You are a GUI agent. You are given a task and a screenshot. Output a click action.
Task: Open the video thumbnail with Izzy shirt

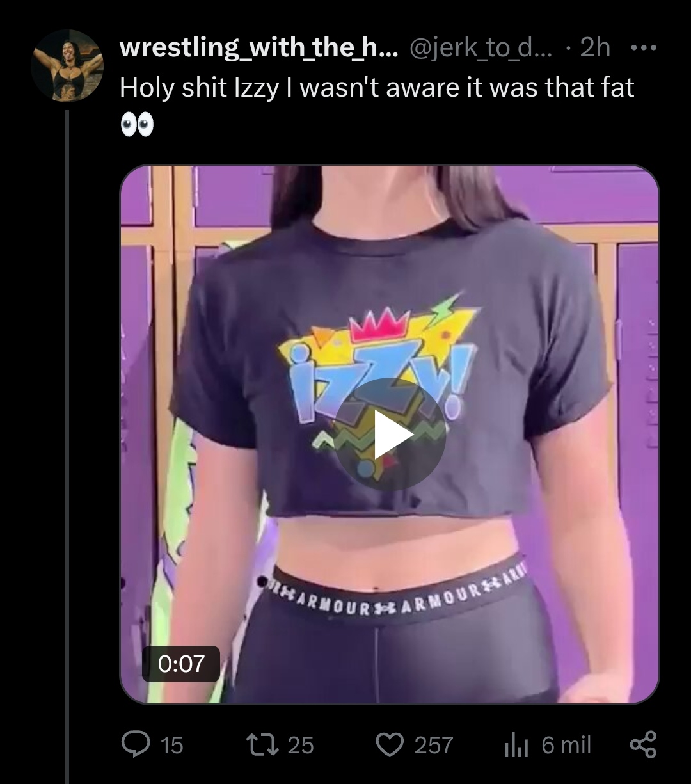click(390, 434)
